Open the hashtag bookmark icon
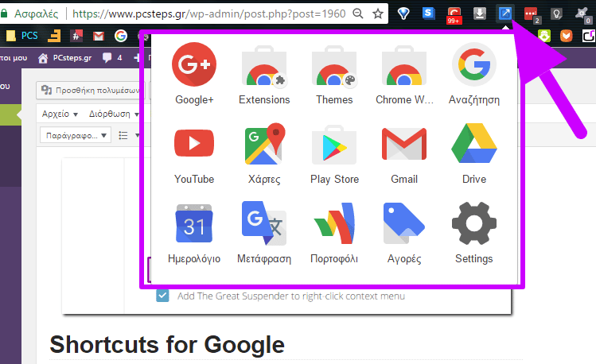The width and height of the screenshot is (596, 364). tap(76, 36)
